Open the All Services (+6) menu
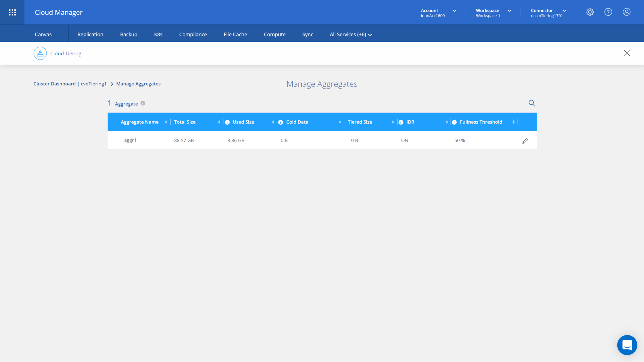The width and height of the screenshot is (644, 362). click(351, 34)
